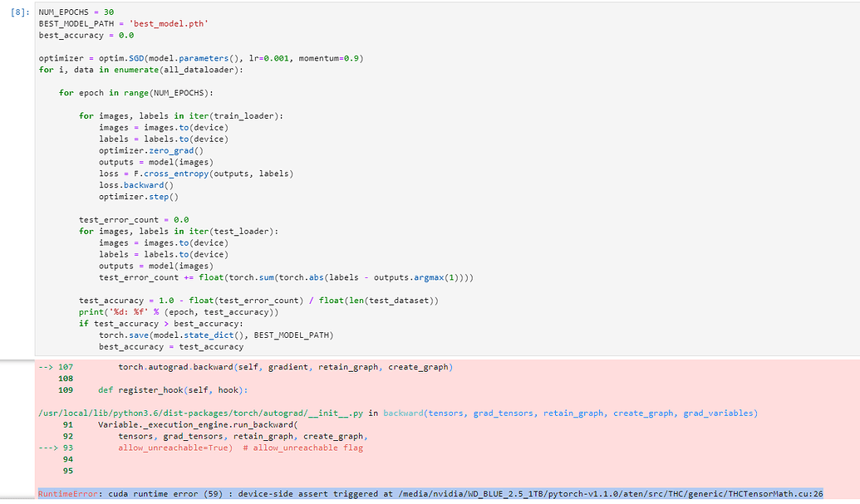
Task: Click the 'test_error_count = 0.0' line
Action: [134, 220]
